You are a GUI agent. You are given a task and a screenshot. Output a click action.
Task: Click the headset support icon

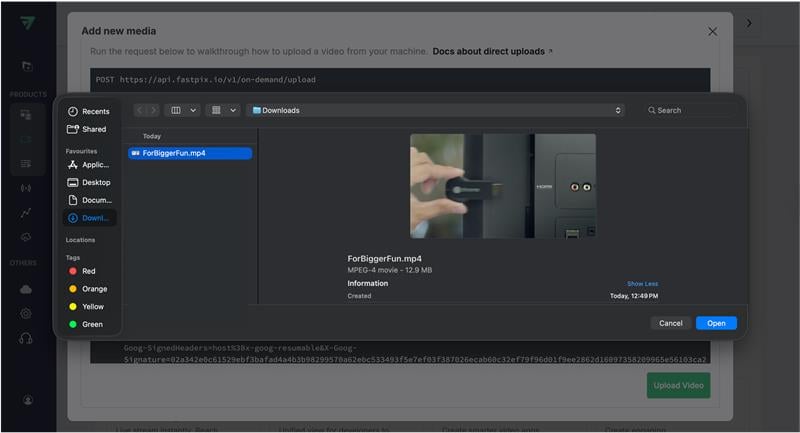tap(26, 338)
